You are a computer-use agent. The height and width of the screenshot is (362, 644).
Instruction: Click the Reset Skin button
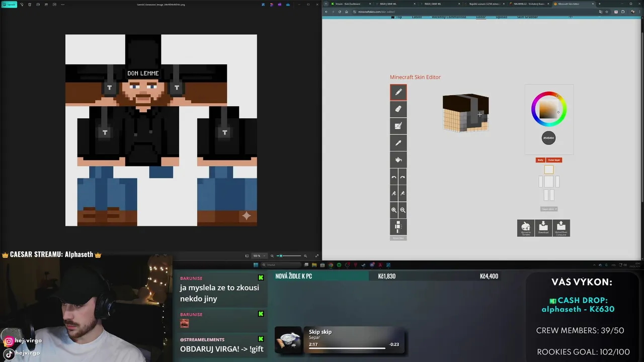click(398, 238)
